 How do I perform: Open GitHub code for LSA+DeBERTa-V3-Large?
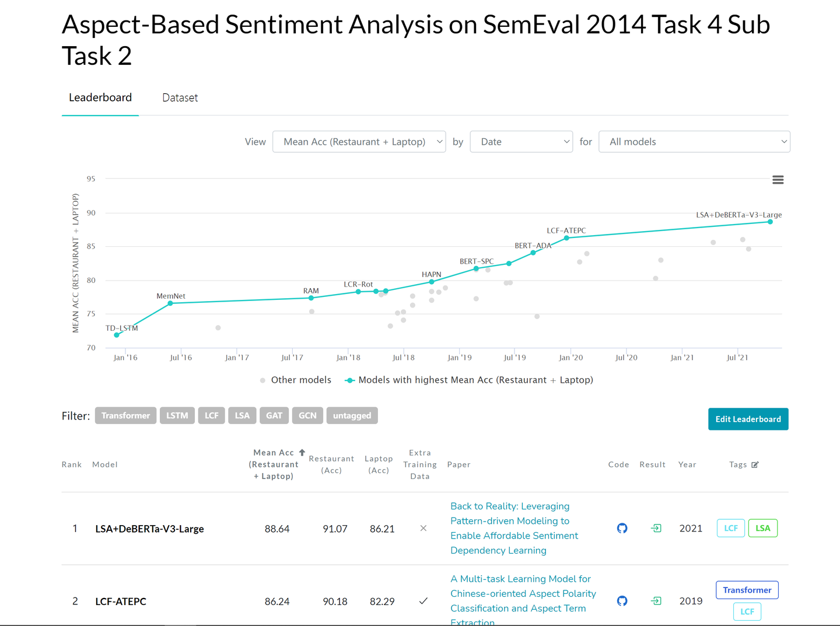[x=622, y=529]
